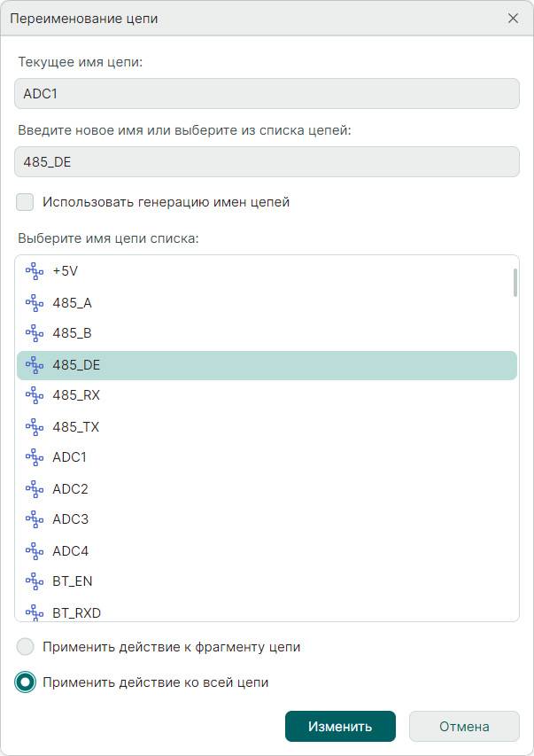Click the net icon next to 485_A

click(x=35, y=303)
